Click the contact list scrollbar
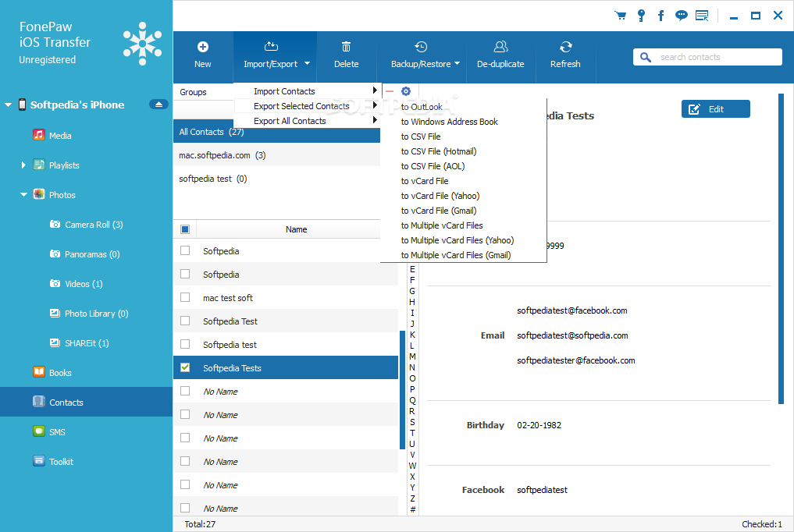794x532 pixels. [x=403, y=389]
